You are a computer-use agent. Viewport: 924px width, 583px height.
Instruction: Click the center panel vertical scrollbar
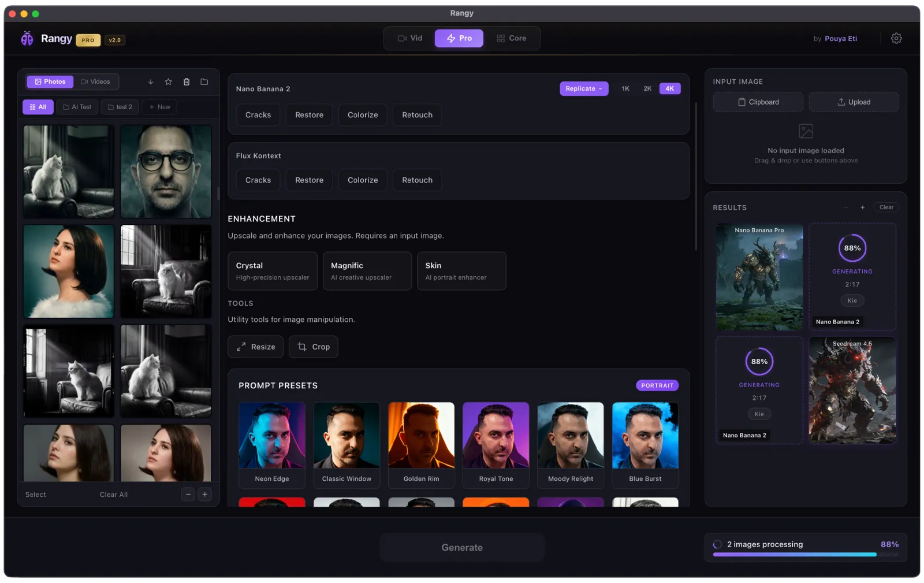pyautogui.click(x=695, y=176)
